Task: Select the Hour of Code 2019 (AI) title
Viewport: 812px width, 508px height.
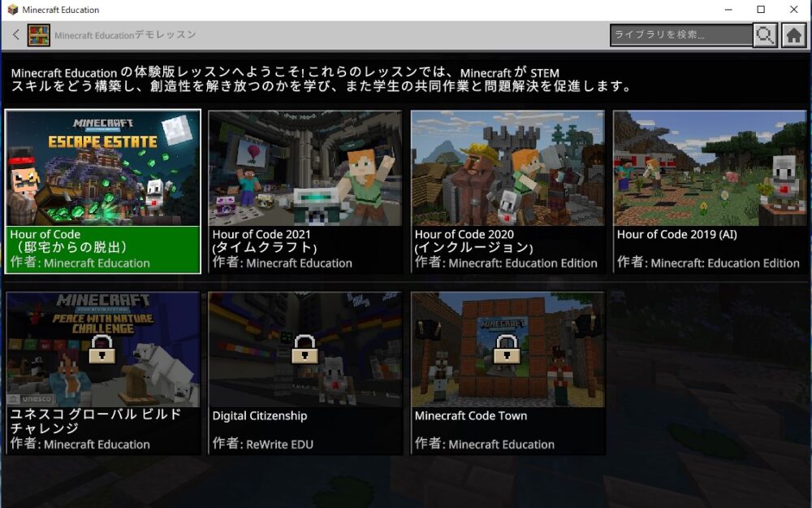Action: [677, 234]
